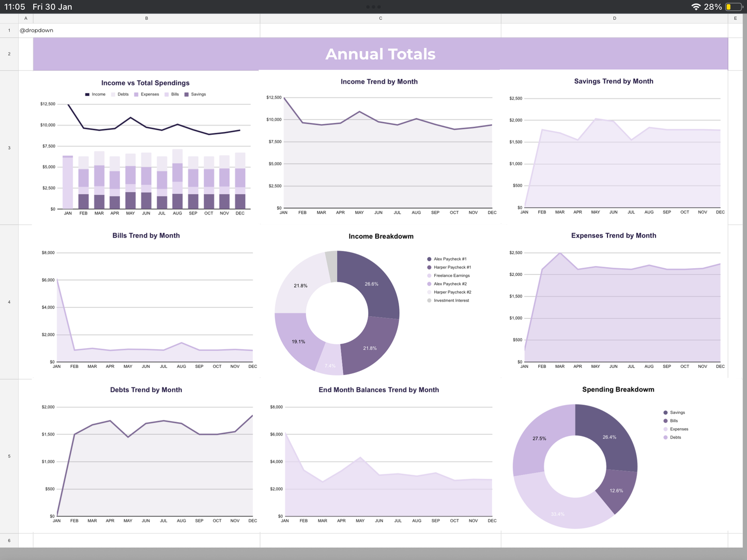Select column B header
The height and width of the screenshot is (560, 747).
tap(146, 18)
